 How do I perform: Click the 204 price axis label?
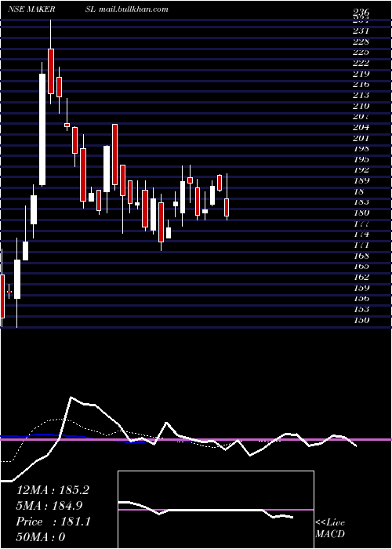click(x=361, y=127)
